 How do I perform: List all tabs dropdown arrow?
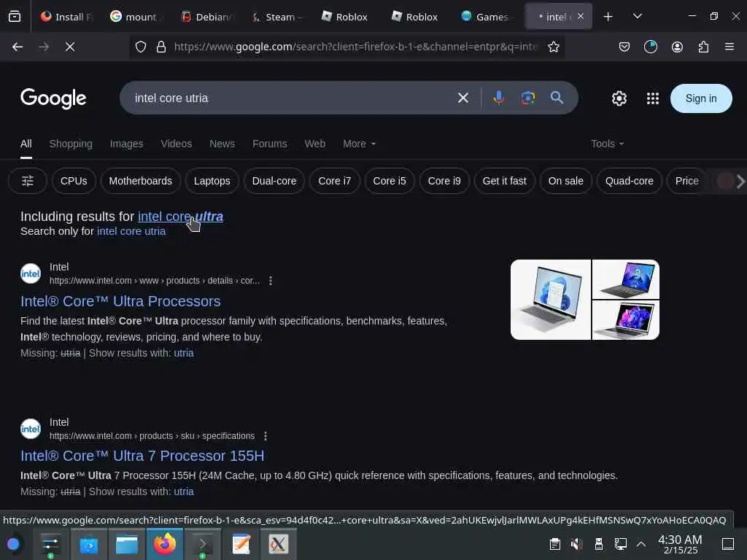click(637, 17)
